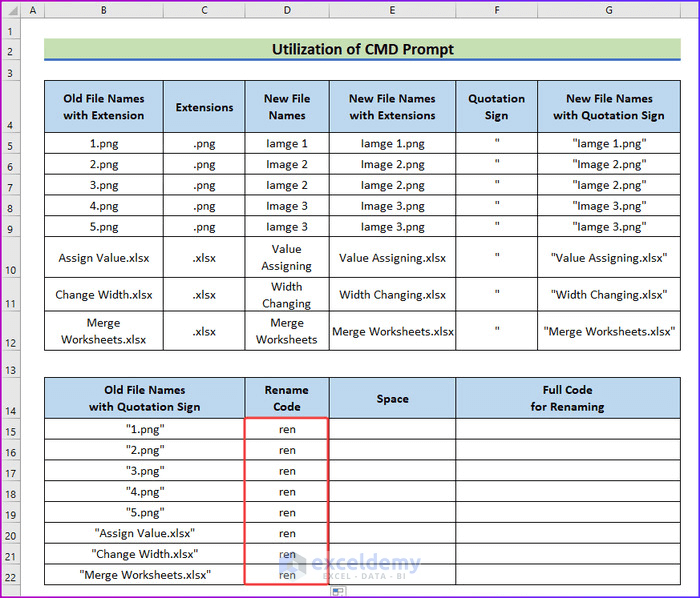
Task: Click the empty Space cell in row 15
Action: [392, 429]
